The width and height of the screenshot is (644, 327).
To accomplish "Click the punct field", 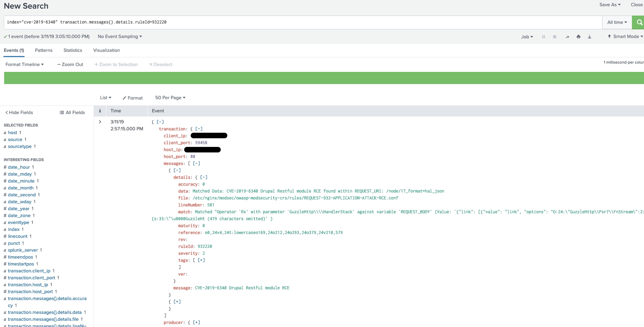I will click(14, 243).
